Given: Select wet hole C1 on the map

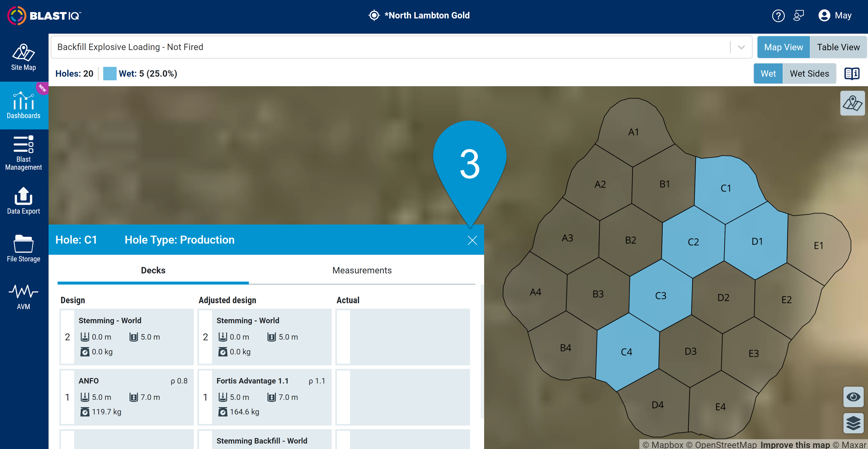Looking at the screenshot, I should (725, 188).
